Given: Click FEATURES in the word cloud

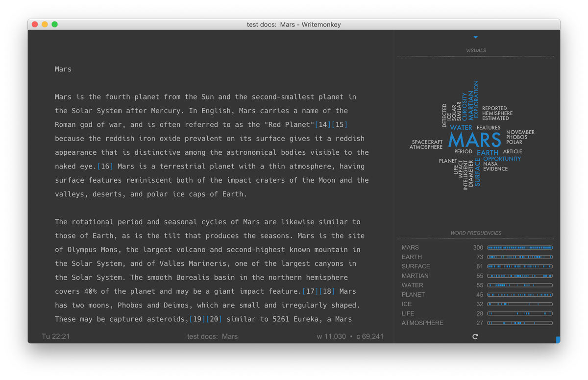Looking at the screenshot, I should (489, 128).
